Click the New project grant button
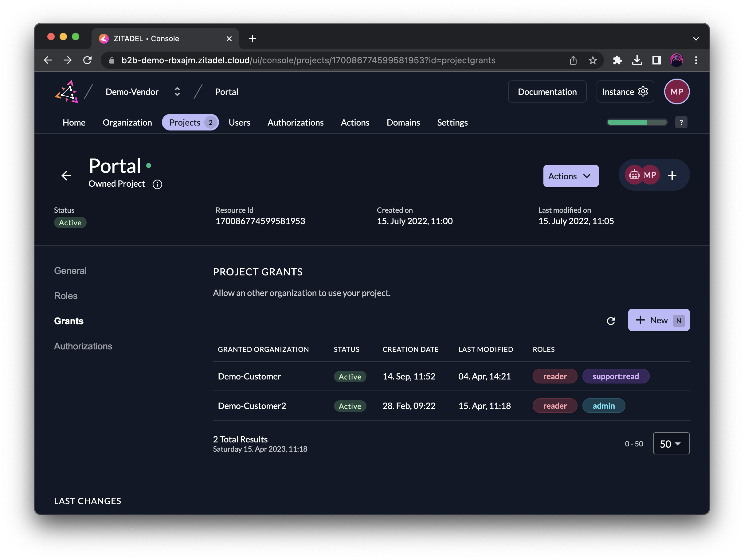This screenshot has width=744, height=560. tap(658, 320)
